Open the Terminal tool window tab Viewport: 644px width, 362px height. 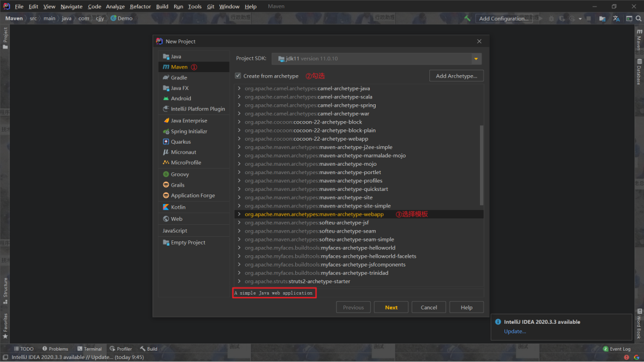click(x=89, y=349)
